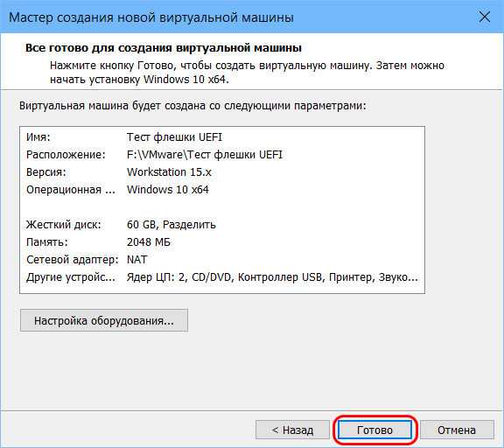504x448 pixels.
Task: Select the Операционная ... row label
Action: 70,190
